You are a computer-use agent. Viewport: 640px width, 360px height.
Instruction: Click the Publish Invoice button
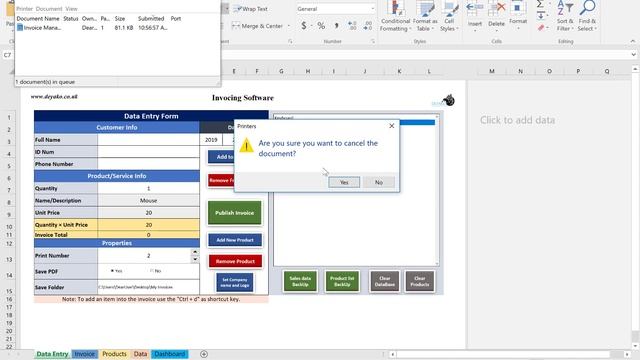tap(235, 213)
